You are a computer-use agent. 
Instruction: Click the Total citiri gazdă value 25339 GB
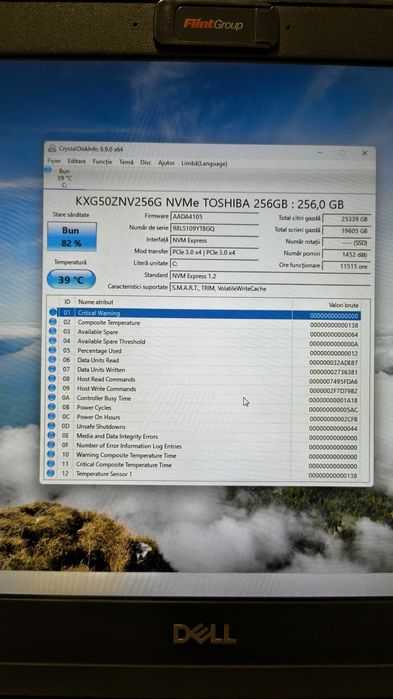(346, 219)
